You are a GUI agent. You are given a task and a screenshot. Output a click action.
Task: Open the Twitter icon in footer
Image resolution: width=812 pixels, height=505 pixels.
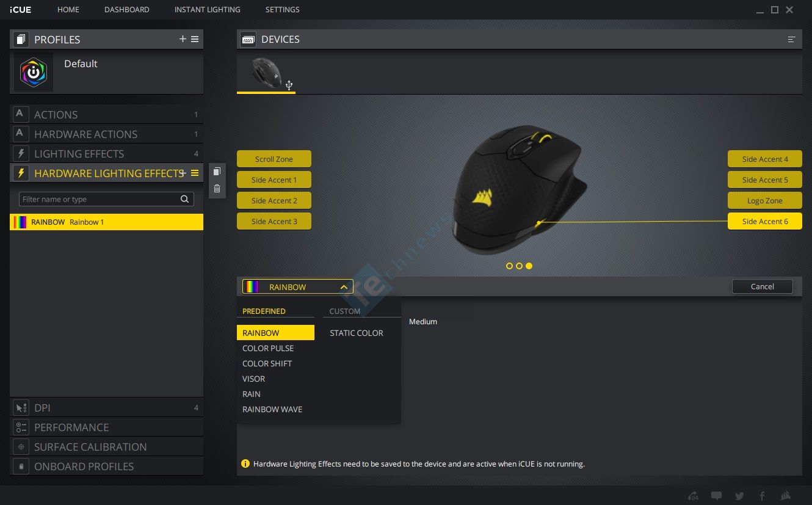pyautogui.click(x=739, y=496)
